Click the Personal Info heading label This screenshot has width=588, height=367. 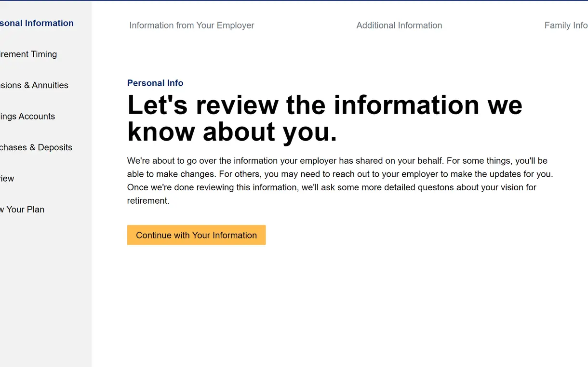(155, 83)
